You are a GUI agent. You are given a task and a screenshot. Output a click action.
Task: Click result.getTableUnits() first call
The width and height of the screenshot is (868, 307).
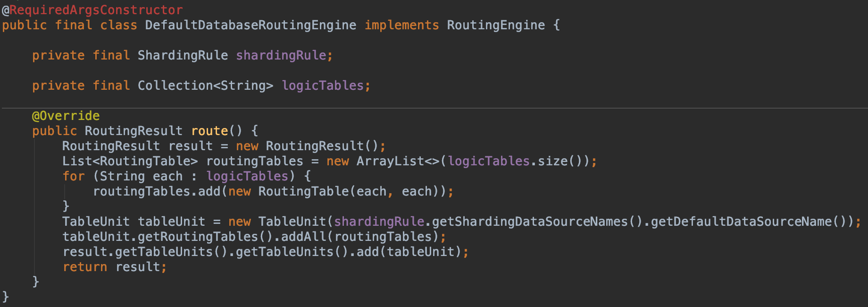(x=145, y=252)
